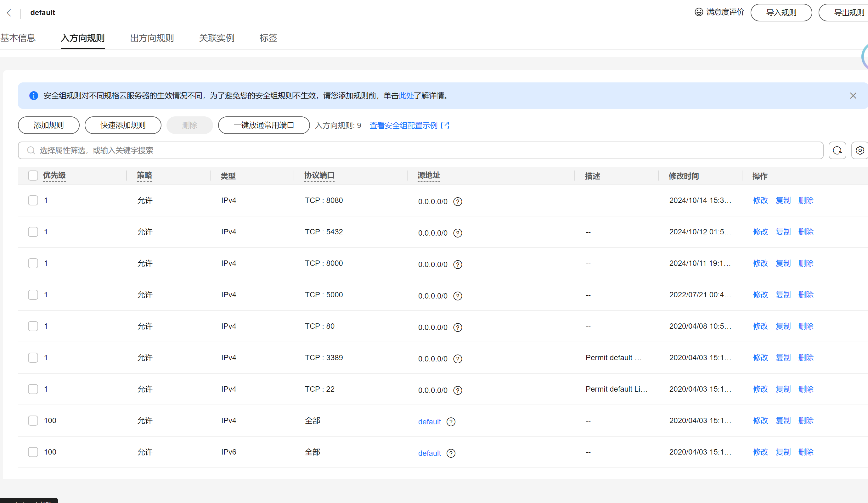The height and width of the screenshot is (503, 868).
Task: Click the help icon for TCP 8080 source
Action: tap(457, 202)
